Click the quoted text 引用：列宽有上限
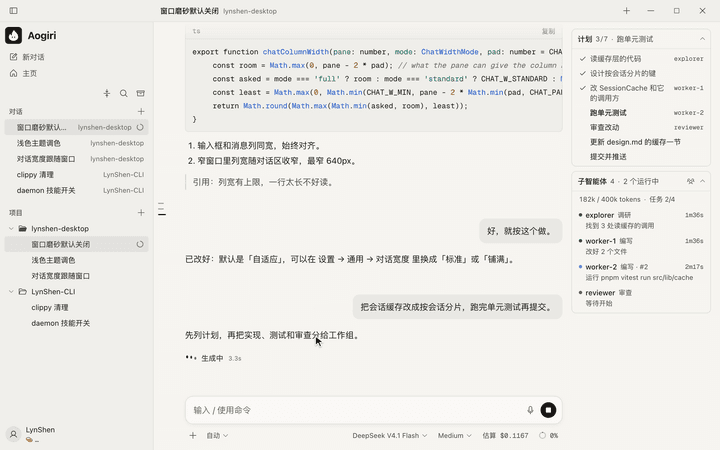The width and height of the screenshot is (720, 450). [x=263, y=182]
